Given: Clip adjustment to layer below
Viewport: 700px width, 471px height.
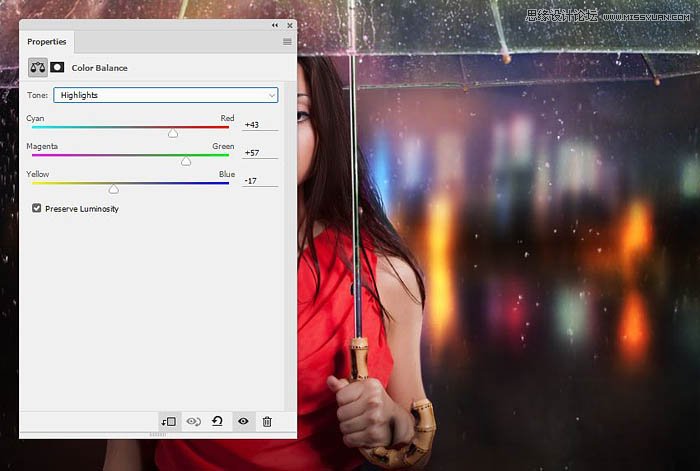Looking at the screenshot, I should pyautogui.click(x=168, y=422).
